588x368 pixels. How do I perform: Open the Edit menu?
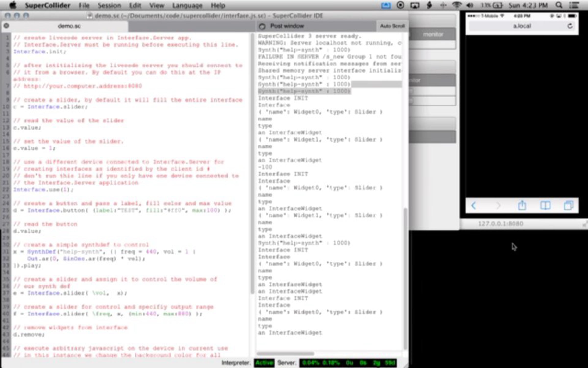point(135,5)
